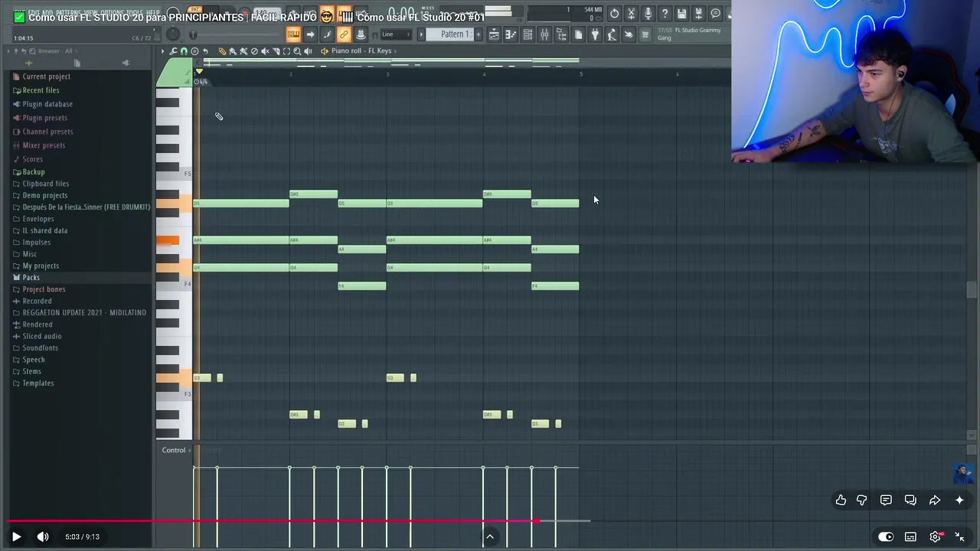Dislike the video with thumbs down
Image resolution: width=980 pixels, height=551 pixels.
click(862, 500)
